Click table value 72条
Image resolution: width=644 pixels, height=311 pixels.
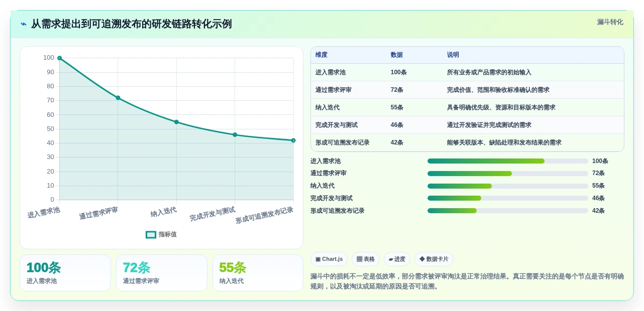[397, 90]
